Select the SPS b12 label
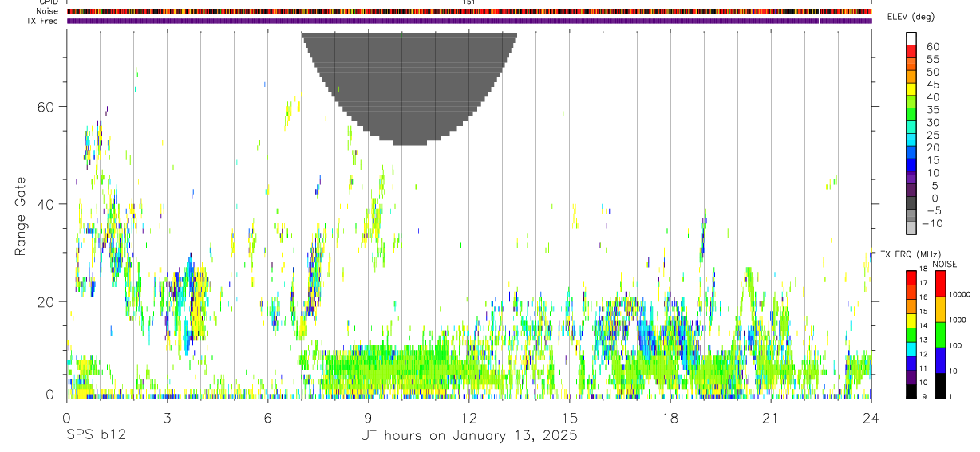Image resolution: width=980 pixels, height=452 pixels. [x=95, y=435]
